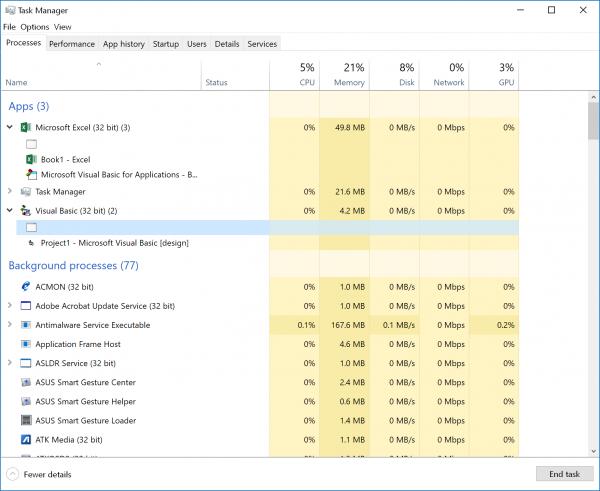The width and height of the screenshot is (600, 491).
Task: Maximize the Task Manager window
Action: pos(551,10)
